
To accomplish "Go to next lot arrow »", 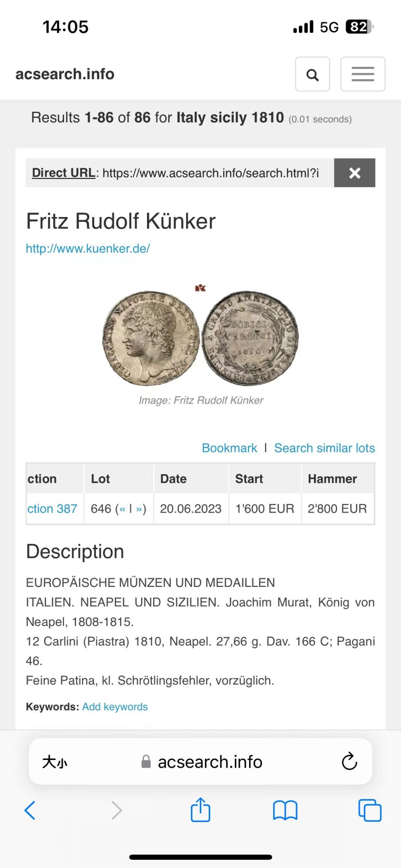I will point(139,509).
